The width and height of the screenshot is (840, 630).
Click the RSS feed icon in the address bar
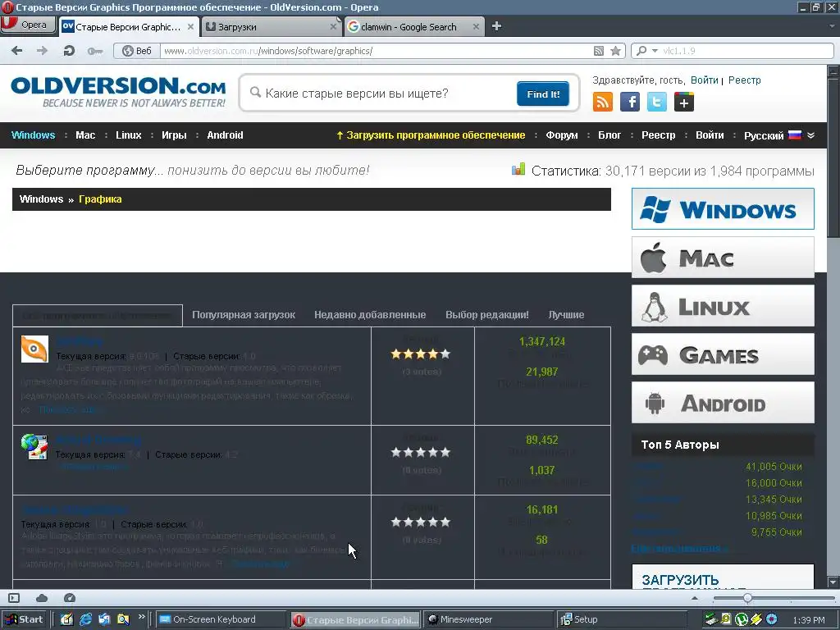[598, 51]
